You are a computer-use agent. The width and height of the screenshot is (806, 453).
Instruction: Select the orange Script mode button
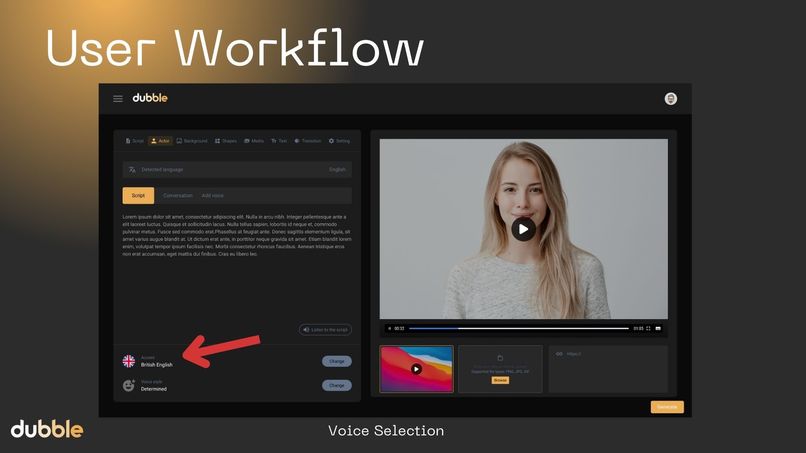tap(138, 195)
